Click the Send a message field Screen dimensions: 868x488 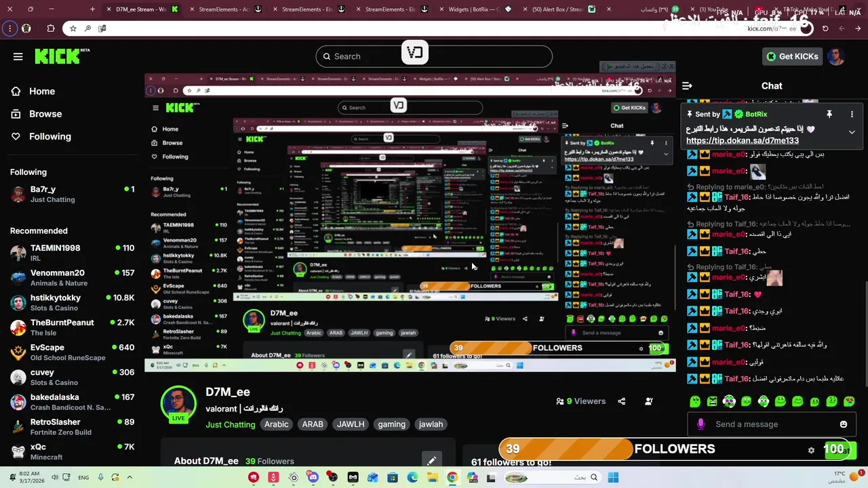(771, 424)
